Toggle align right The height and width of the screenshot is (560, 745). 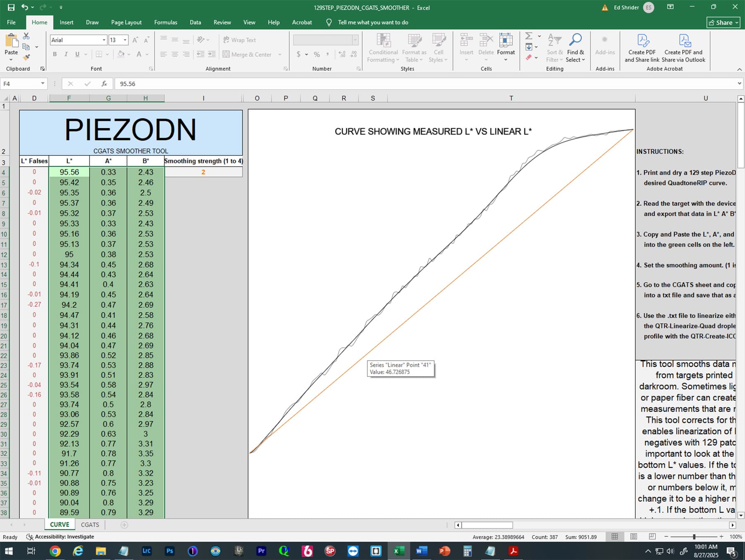[186, 54]
